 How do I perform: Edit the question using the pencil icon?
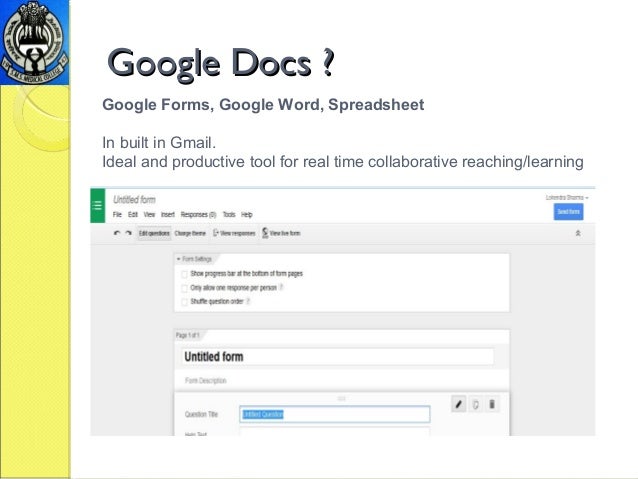459,404
